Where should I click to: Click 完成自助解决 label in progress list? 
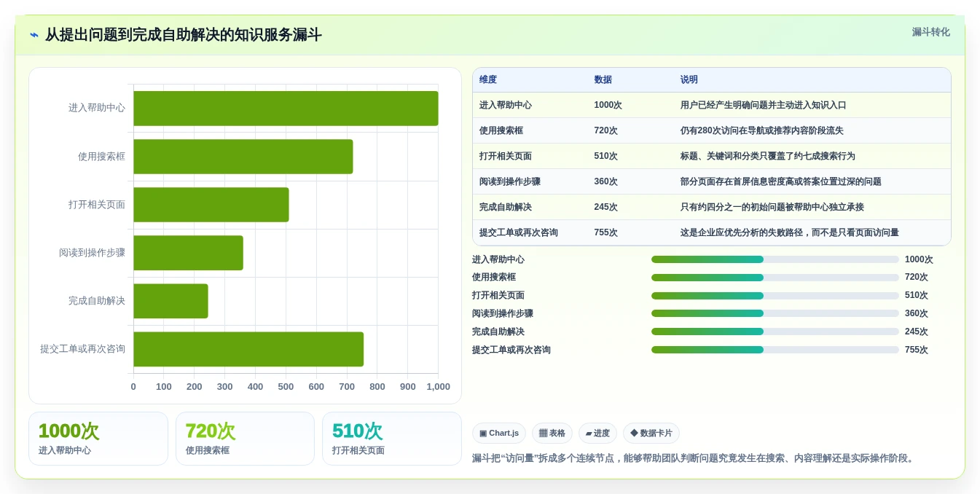pyautogui.click(x=498, y=332)
